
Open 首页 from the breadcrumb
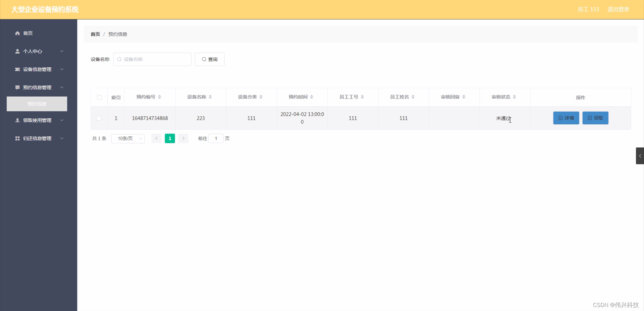coord(95,34)
